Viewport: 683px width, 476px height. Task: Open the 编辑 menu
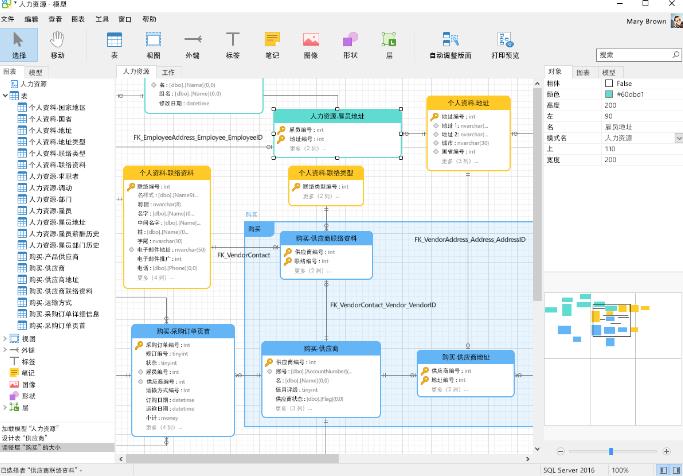pos(31,19)
